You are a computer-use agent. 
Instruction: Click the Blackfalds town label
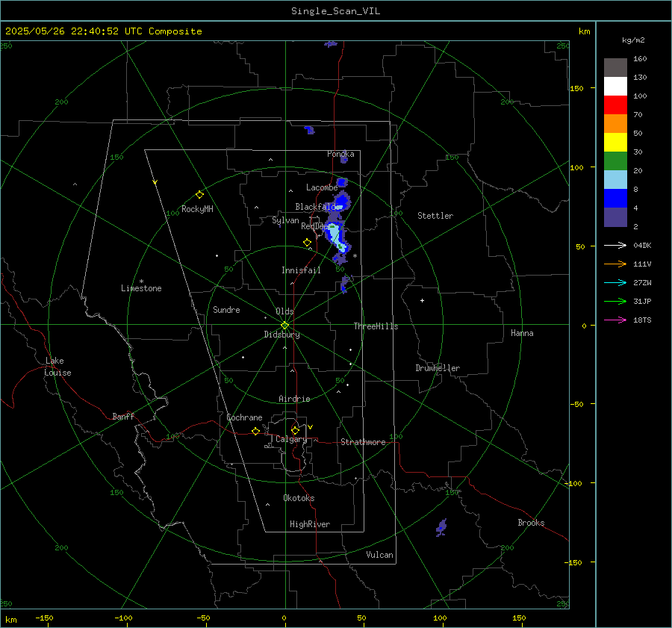tap(315, 207)
